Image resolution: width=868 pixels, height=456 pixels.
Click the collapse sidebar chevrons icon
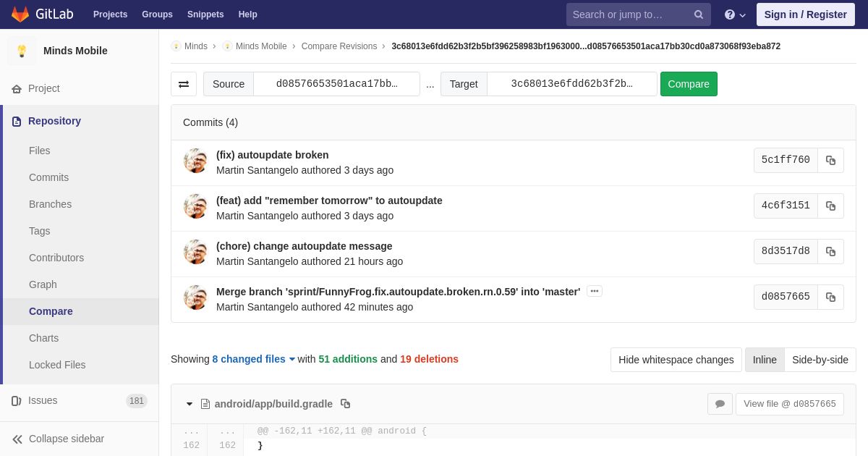coord(17,439)
